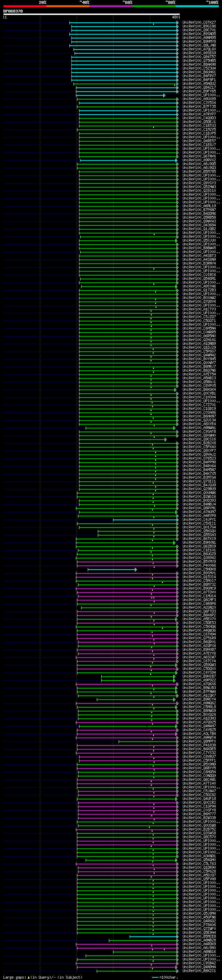
Task: Select hit UniRef100_B4K7X5
Action: pos(199,474)
